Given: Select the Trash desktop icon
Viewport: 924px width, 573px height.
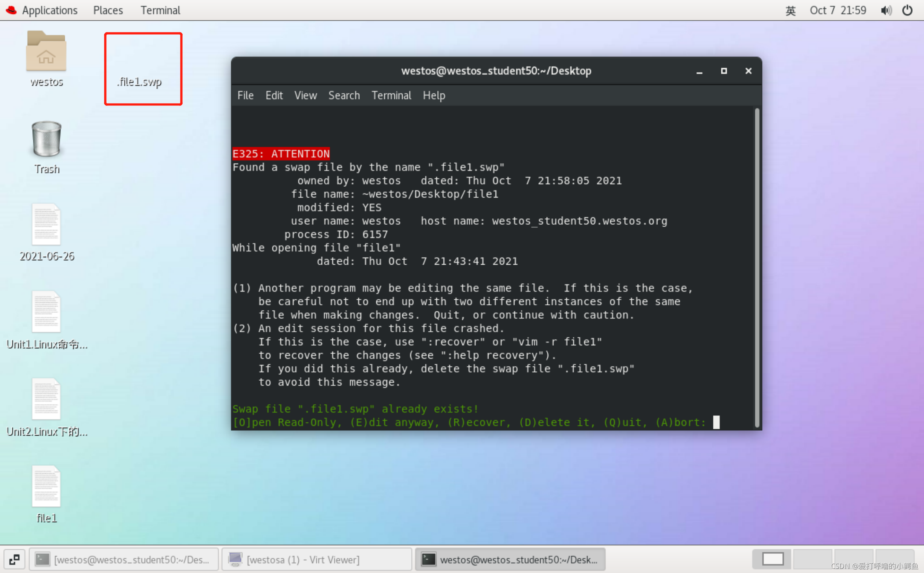Looking at the screenshot, I should tap(46, 139).
